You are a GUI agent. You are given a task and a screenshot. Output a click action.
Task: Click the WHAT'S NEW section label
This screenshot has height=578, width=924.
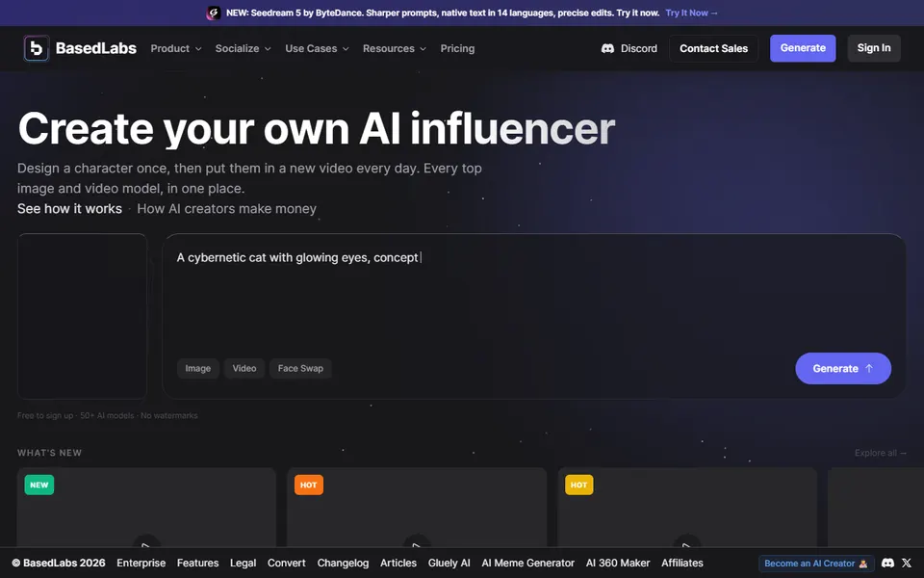(49, 453)
